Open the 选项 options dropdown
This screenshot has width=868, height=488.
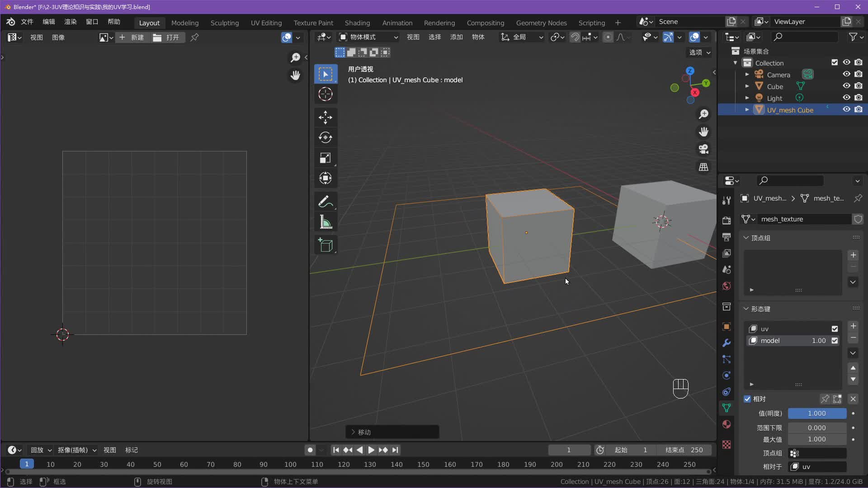coord(699,52)
